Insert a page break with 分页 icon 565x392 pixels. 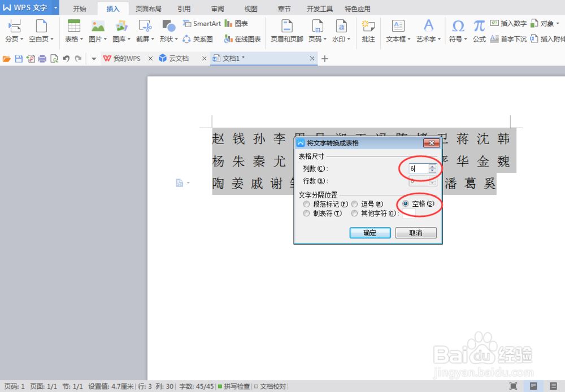tap(14, 26)
